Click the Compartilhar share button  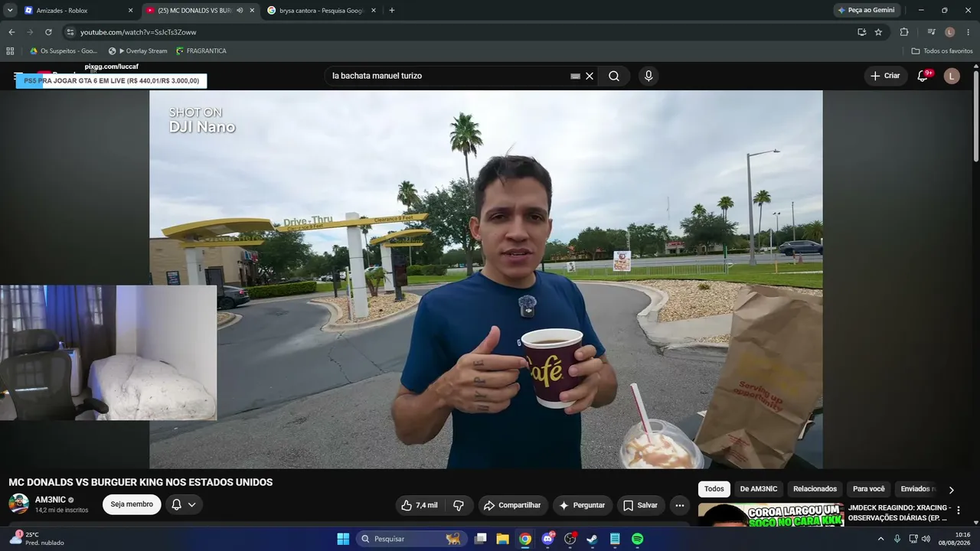[x=512, y=505]
